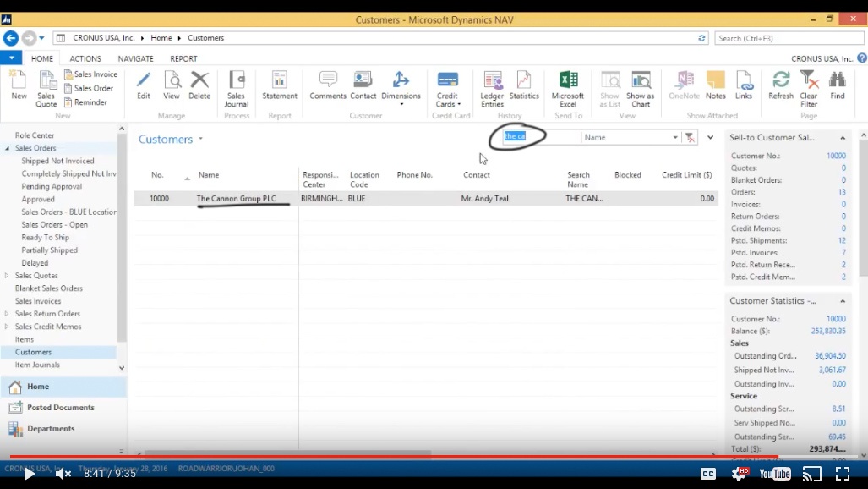Open customer Statistics

point(524,85)
